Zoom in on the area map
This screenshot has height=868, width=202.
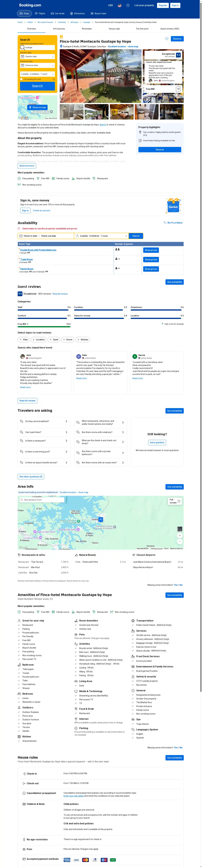tap(180, 535)
